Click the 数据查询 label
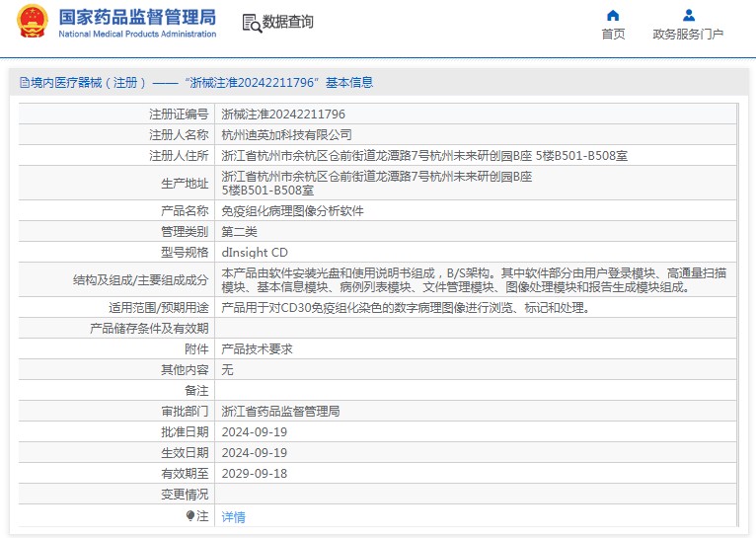 pyautogui.click(x=288, y=22)
